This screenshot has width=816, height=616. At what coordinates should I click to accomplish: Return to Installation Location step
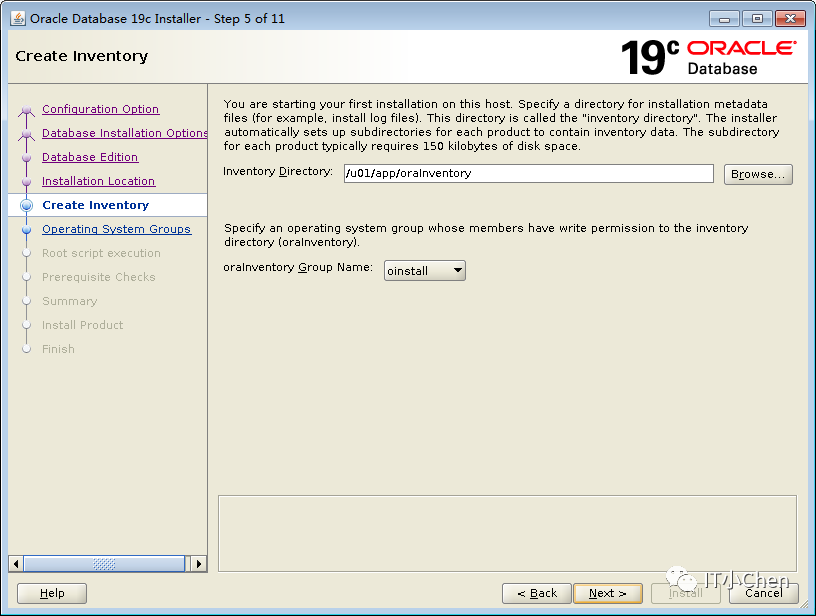[x=98, y=181]
